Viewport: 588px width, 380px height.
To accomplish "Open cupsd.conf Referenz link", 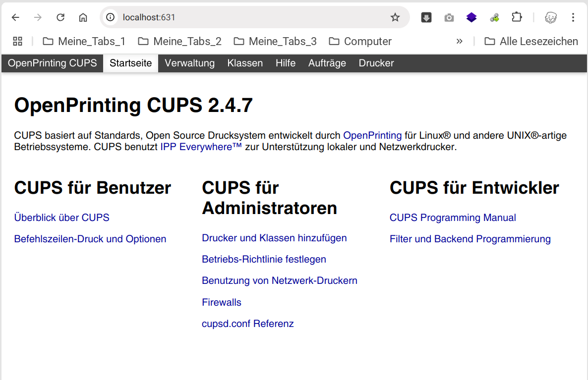I will tap(247, 324).
